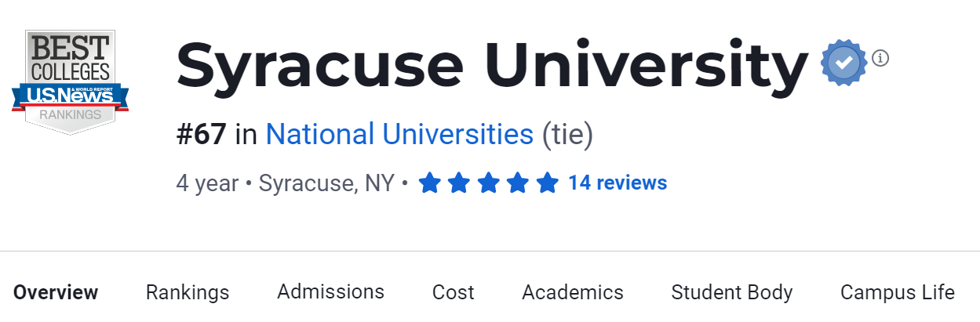980x322 pixels.
Task: Click the Syracuse University heading
Action: (x=492, y=64)
